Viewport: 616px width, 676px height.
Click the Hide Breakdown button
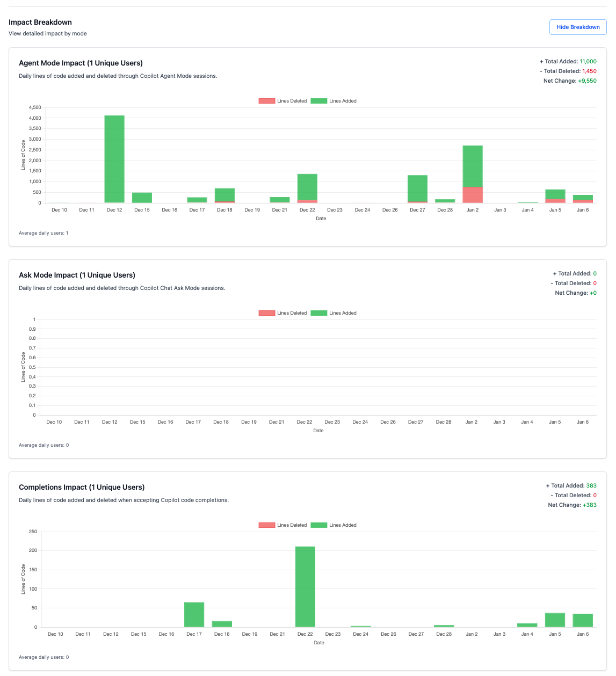coord(578,27)
